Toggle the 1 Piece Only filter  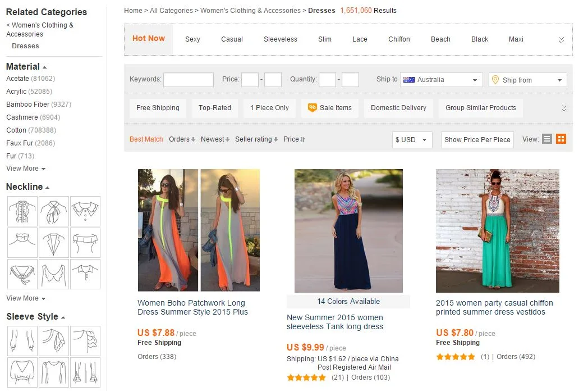[269, 108]
